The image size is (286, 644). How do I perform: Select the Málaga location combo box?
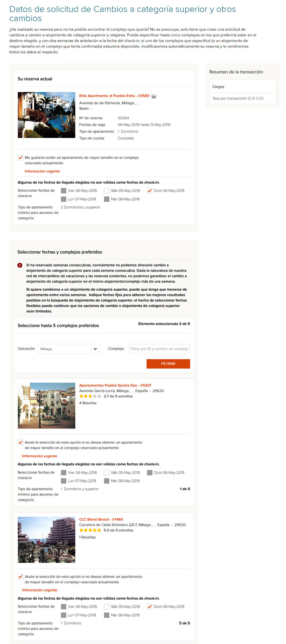pyautogui.click(x=69, y=349)
